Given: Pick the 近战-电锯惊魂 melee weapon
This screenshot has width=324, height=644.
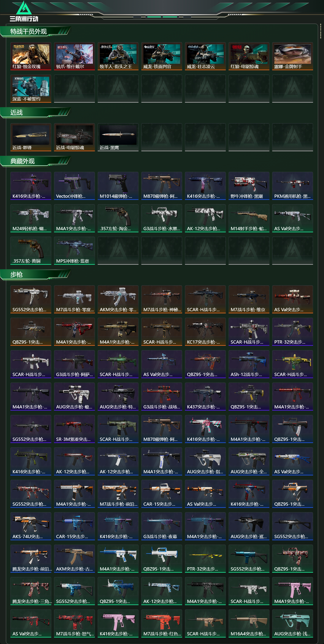Looking at the screenshot, I should click(75, 137).
